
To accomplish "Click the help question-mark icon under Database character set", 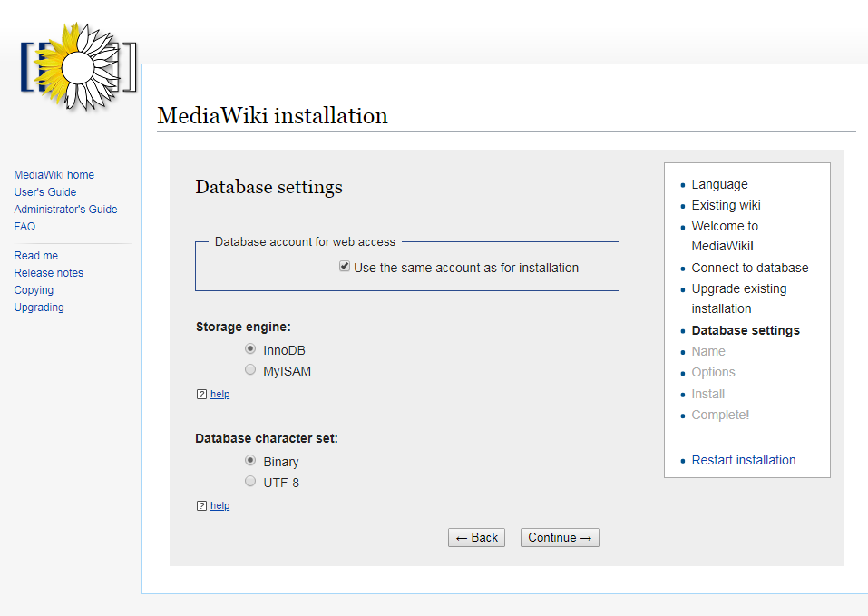I will coord(201,506).
